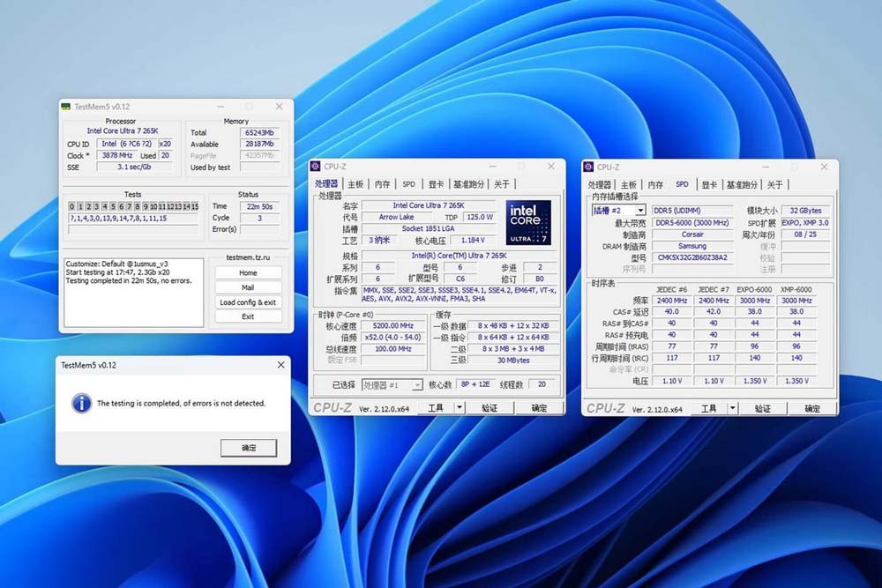Click the EXPO-6000 column header

click(754, 289)
